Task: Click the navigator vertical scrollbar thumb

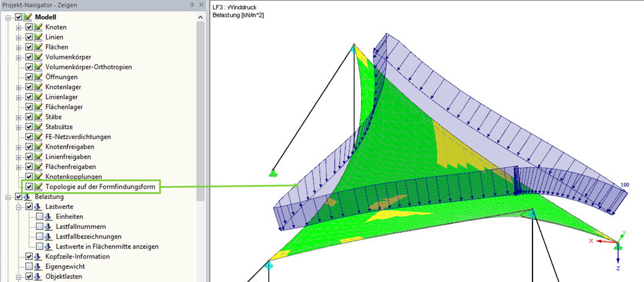Action: pos(201,111)
